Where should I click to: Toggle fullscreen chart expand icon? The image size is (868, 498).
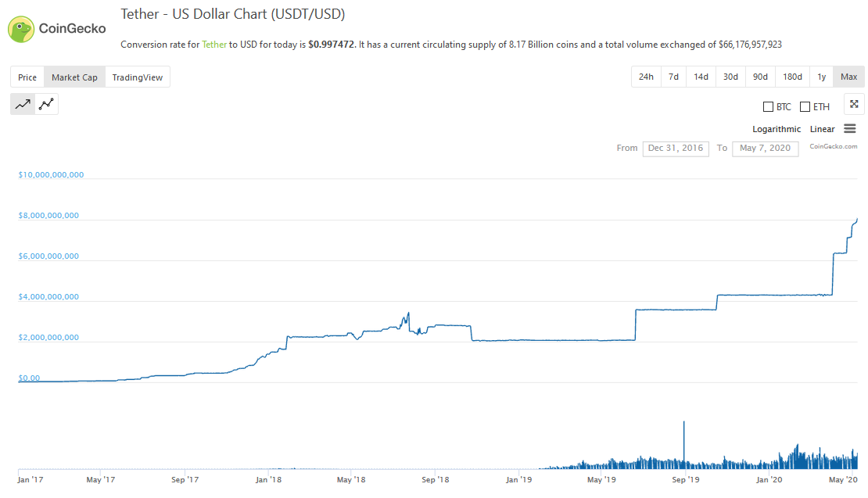click(854, 104)
